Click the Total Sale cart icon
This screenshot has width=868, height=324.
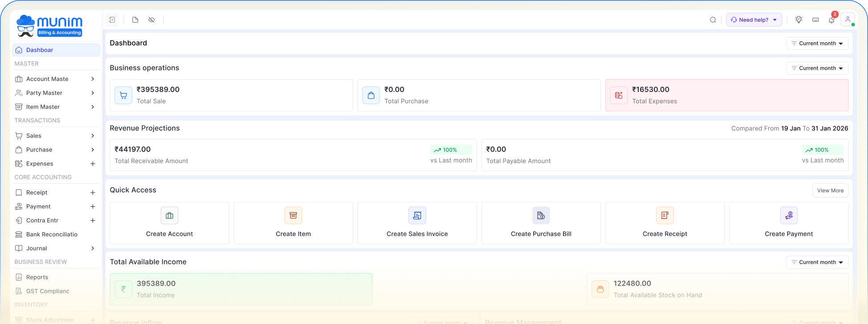(x=123, y=95)
